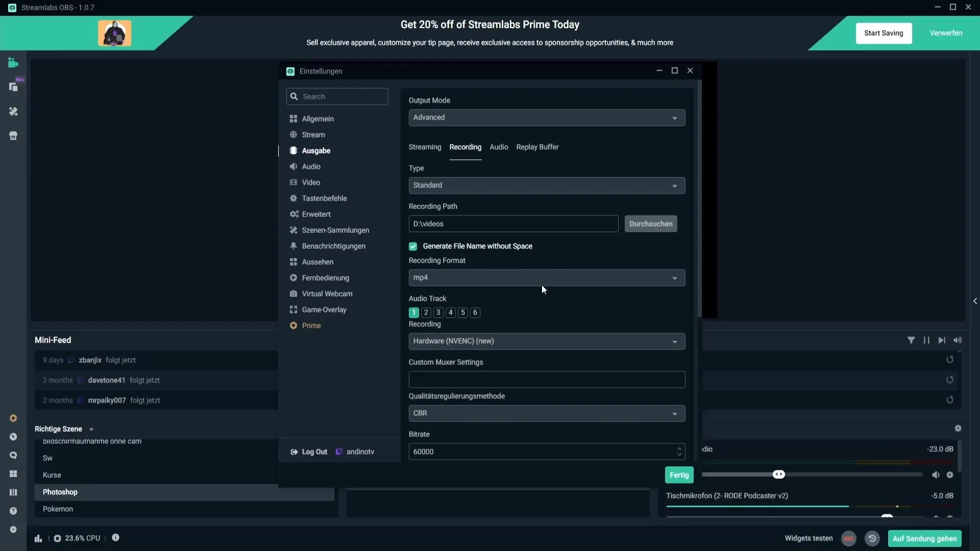Image resolution: width=980 pixels, height=551 pixels.
Task: Open the mixer settings gear icon
Action: click(x=958, y=429)
